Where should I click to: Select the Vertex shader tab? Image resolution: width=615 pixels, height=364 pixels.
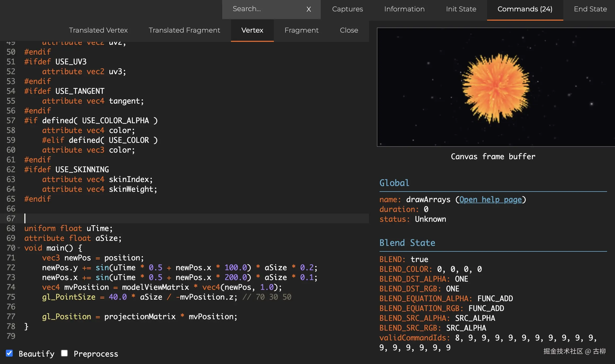coord(252,30)
